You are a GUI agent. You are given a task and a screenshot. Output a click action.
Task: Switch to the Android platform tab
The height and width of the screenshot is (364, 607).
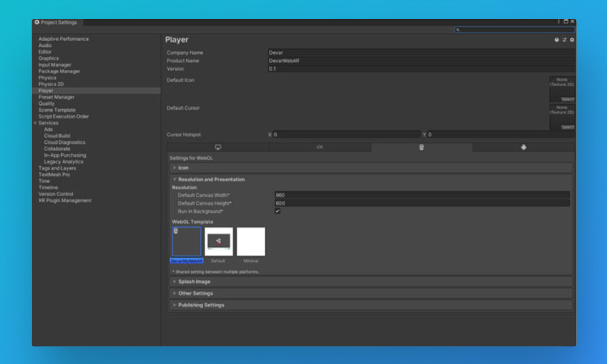click(523, 147)
